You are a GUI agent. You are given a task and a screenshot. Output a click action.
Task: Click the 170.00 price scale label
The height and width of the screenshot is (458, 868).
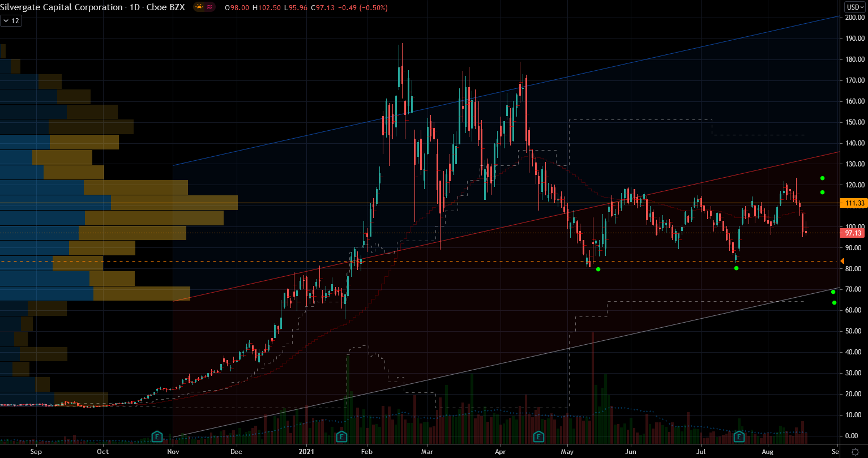tap(854, 80)
